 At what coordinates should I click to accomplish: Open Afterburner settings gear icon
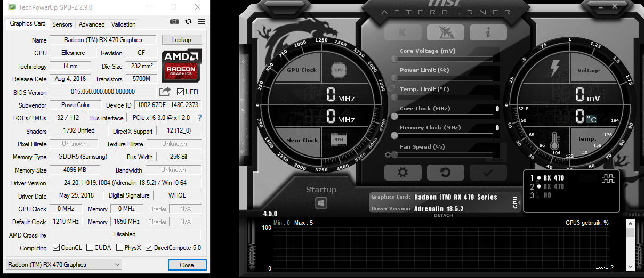coord(402,172)
